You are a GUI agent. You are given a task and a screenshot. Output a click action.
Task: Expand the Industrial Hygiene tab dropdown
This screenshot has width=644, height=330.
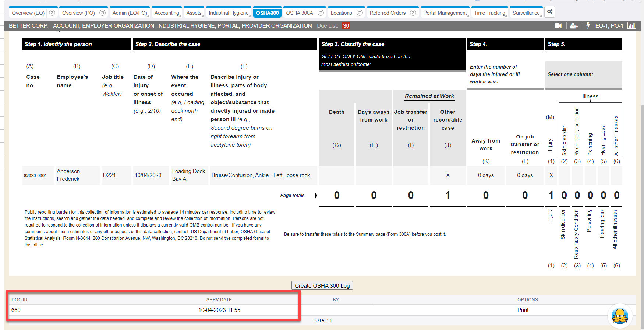click(229, 13)
